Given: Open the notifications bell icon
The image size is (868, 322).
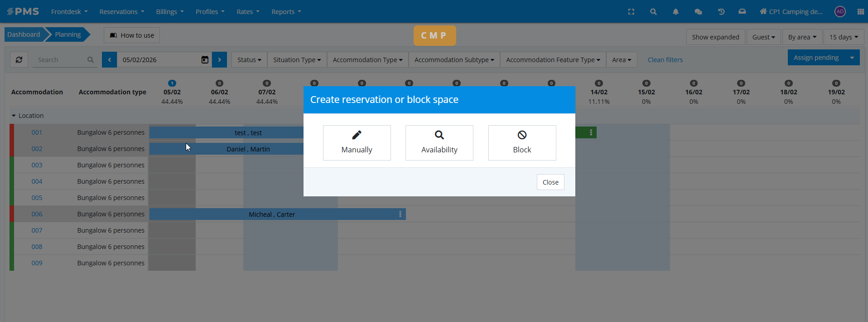Looking at the screenshot, I should pos(675,12).
